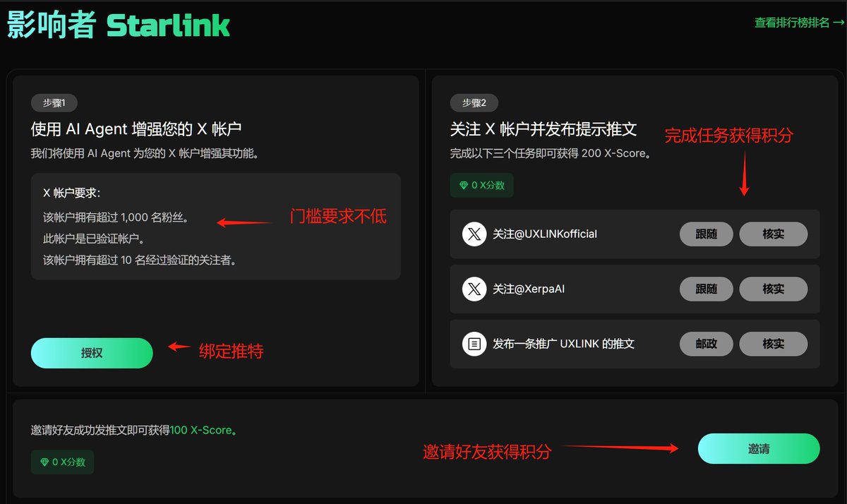This screenshot has height=504, width=847.
Task: Click the X logo beside 关注@UXLINKofficial
Action: (474, 234)
